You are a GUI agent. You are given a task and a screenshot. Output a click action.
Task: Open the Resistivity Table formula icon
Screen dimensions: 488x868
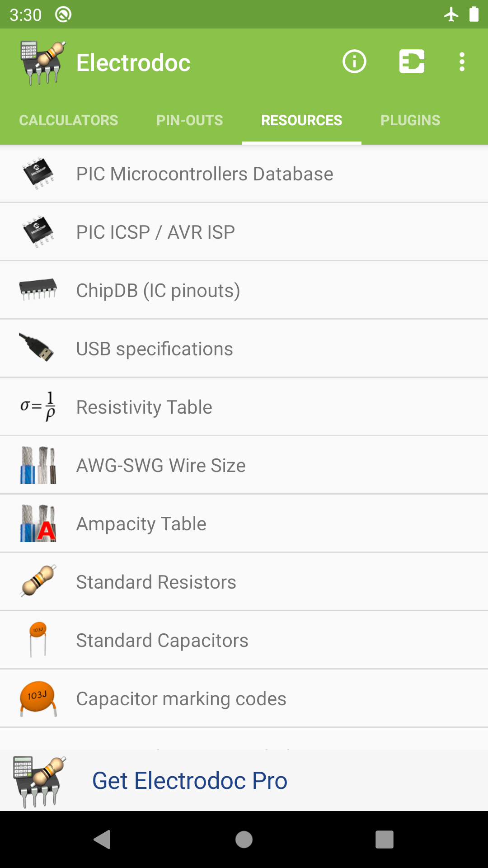tap(38, 406)
